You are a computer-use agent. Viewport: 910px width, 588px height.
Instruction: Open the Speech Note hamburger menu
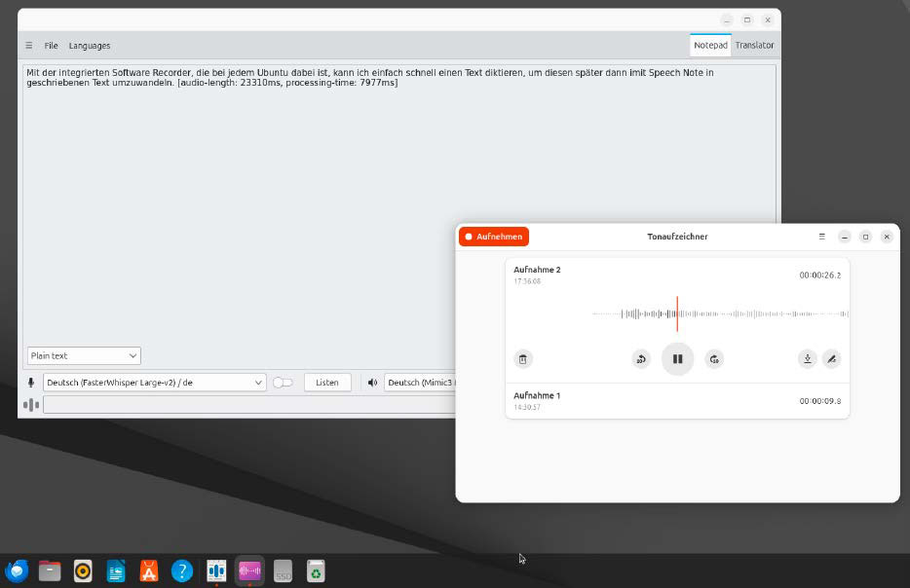click(29, 45)
